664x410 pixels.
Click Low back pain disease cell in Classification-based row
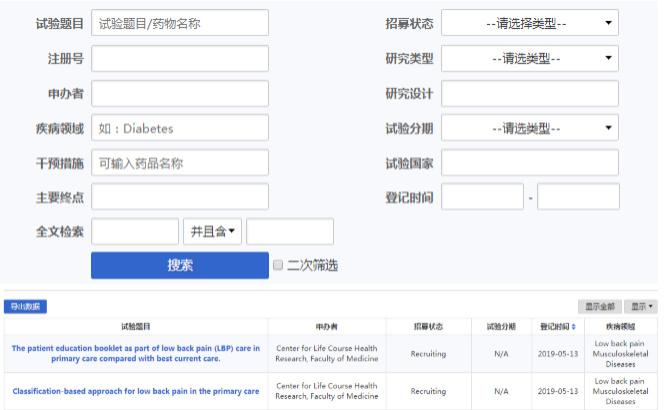pos(620,391)
